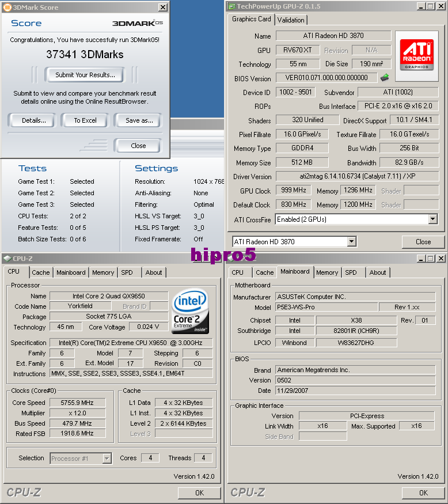This screenshot has width=448, height=504.
Task: Click the BIOS date 11/29/2007
Action: coord(355,391)
